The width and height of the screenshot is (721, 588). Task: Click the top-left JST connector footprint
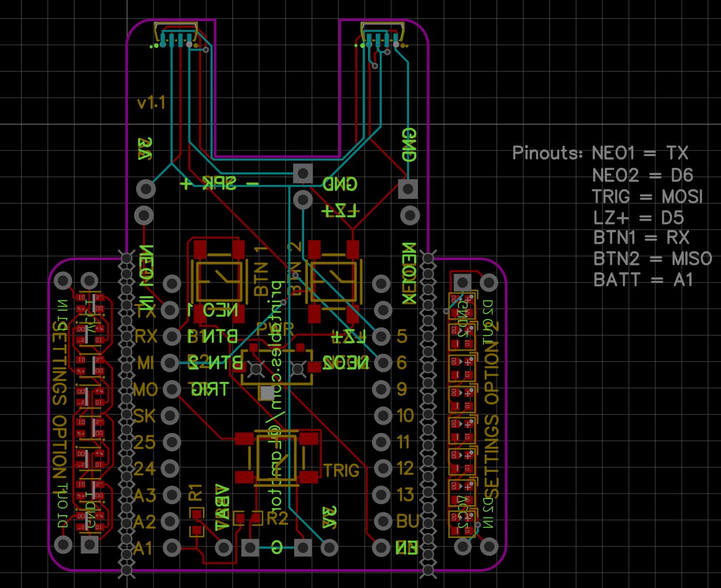176,35
